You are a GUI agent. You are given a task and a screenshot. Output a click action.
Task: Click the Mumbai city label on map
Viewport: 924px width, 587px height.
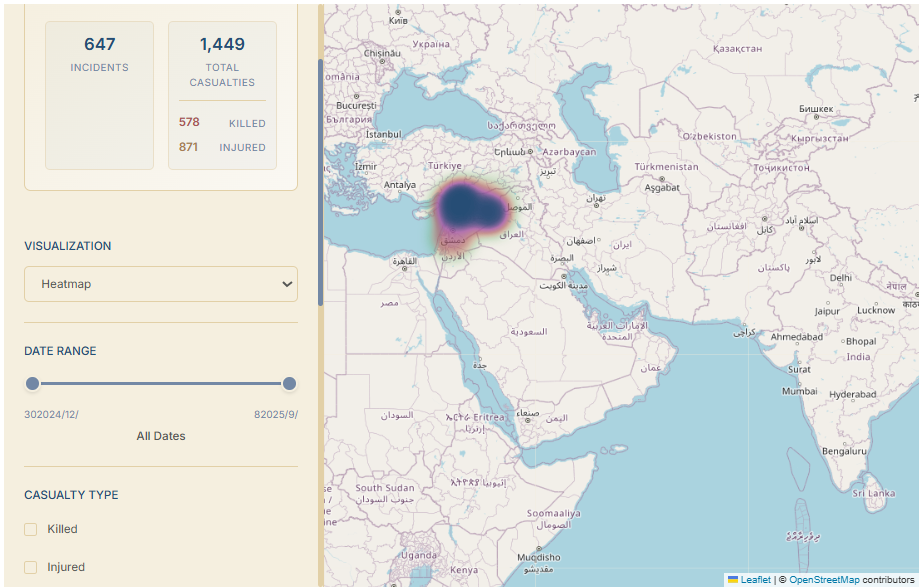[799, 392]
